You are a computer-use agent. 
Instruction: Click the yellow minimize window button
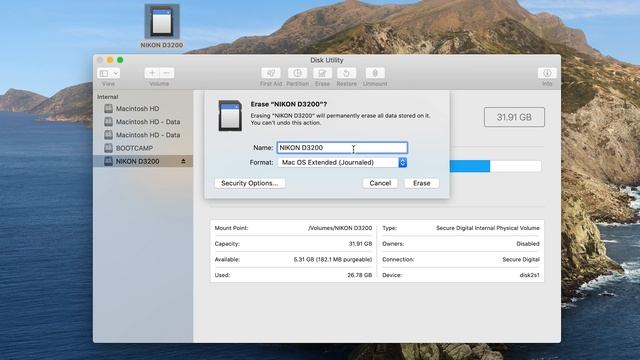(110, 60)
